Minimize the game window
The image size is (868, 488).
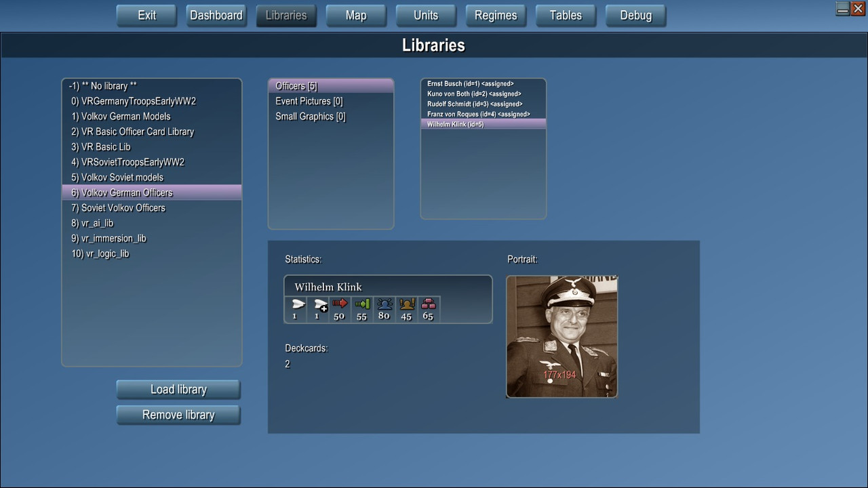point(843,9)
